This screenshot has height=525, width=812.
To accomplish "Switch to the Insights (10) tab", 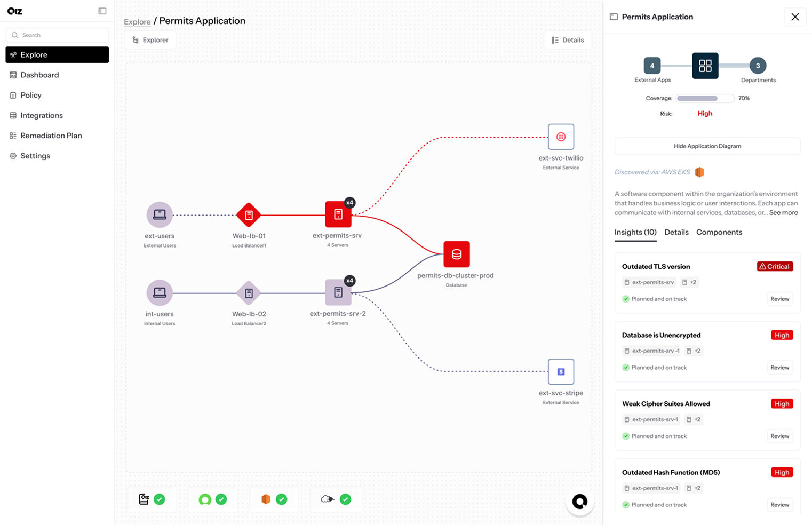I will click(x=635, y=233).
